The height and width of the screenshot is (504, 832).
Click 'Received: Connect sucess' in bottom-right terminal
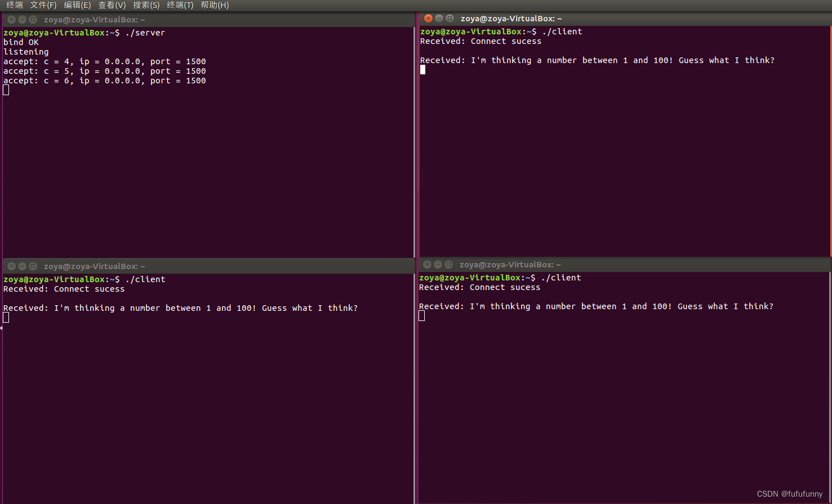479,287
